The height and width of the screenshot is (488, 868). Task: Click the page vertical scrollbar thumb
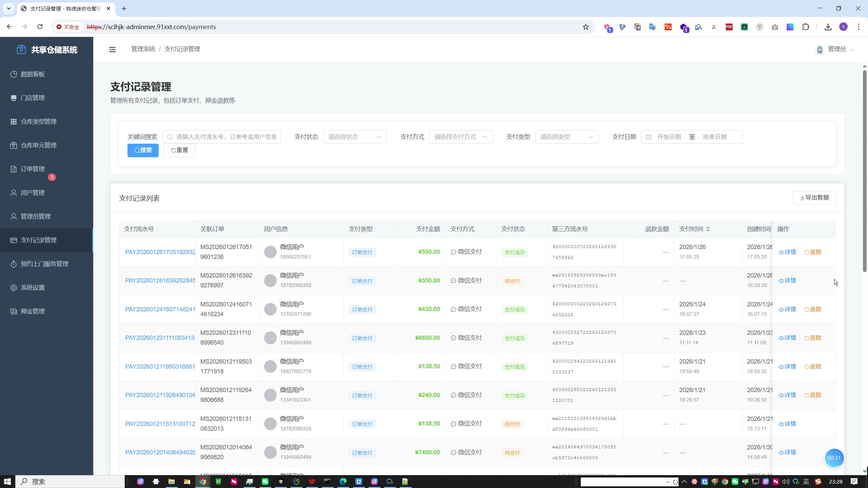[x=864, y=169]
